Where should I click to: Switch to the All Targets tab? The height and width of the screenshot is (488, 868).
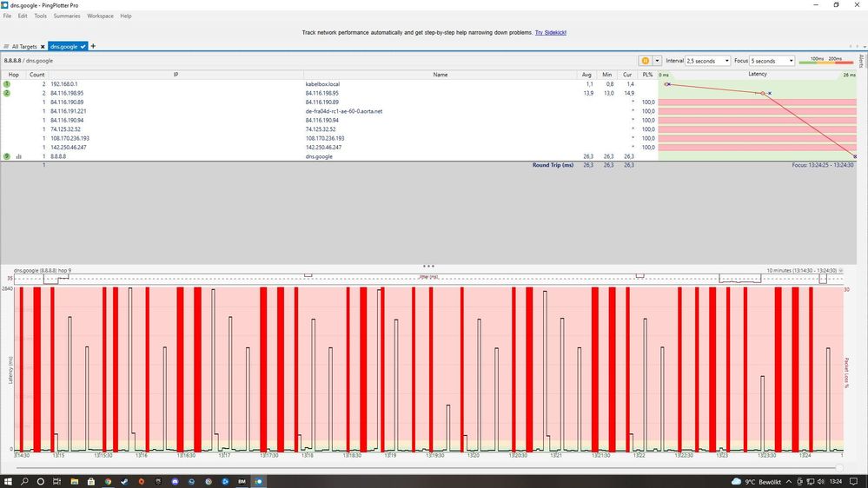(23, 47)
